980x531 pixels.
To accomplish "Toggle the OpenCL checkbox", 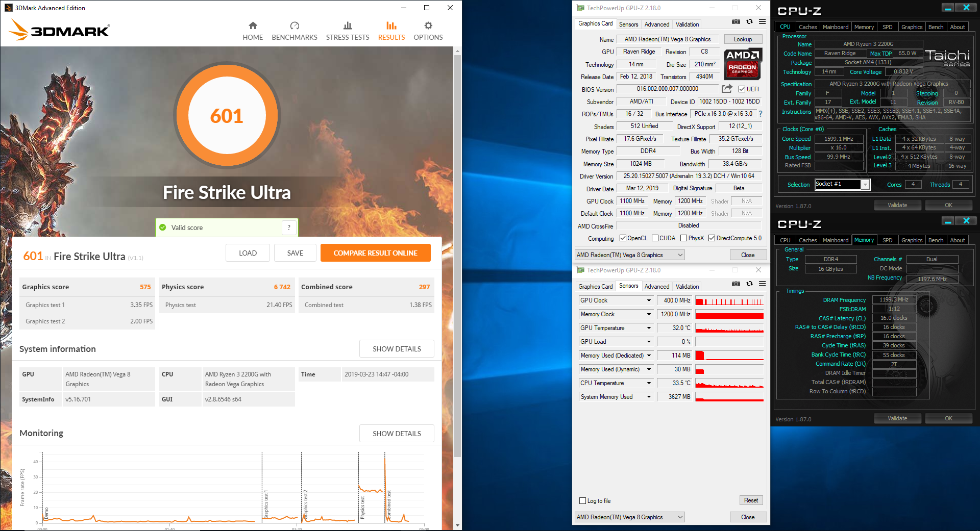I will [623, 238].
